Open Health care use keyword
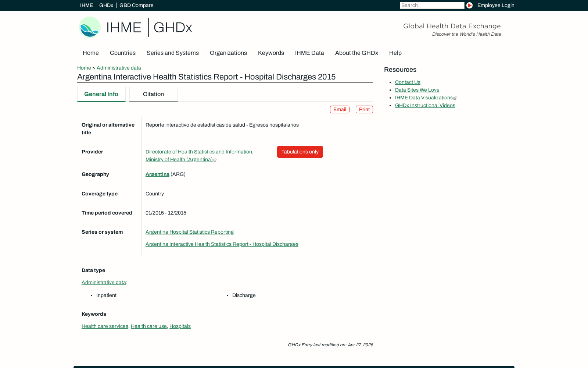The width and height of the screenshot is (588, 368). coord(149,326)
